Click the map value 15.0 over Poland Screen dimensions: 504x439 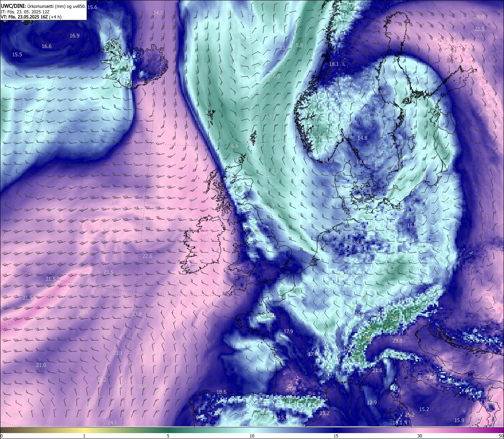[x=411, y=226]
